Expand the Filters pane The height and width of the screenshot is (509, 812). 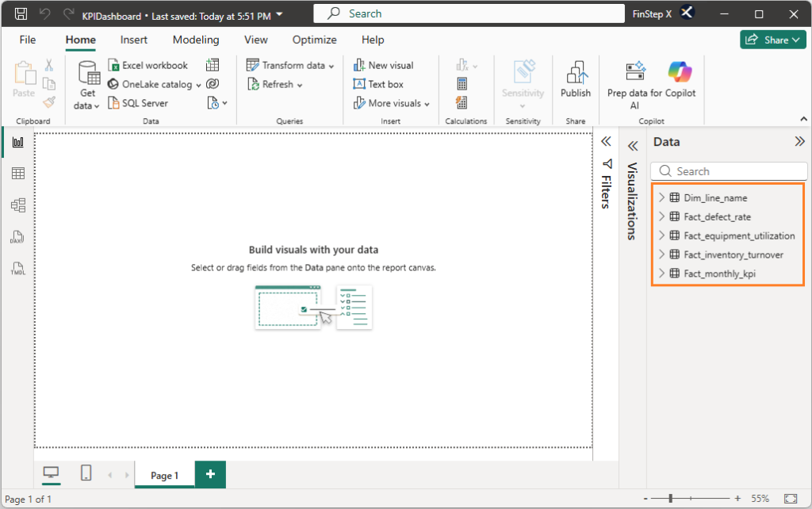(x=606, y=141)
